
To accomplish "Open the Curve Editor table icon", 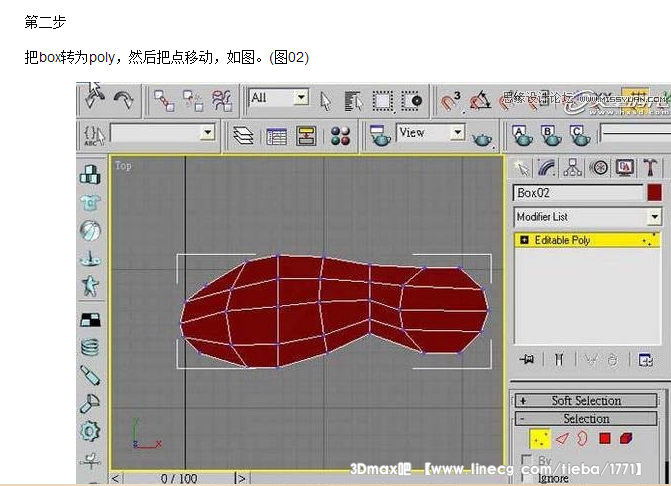I will pos(276,136).
